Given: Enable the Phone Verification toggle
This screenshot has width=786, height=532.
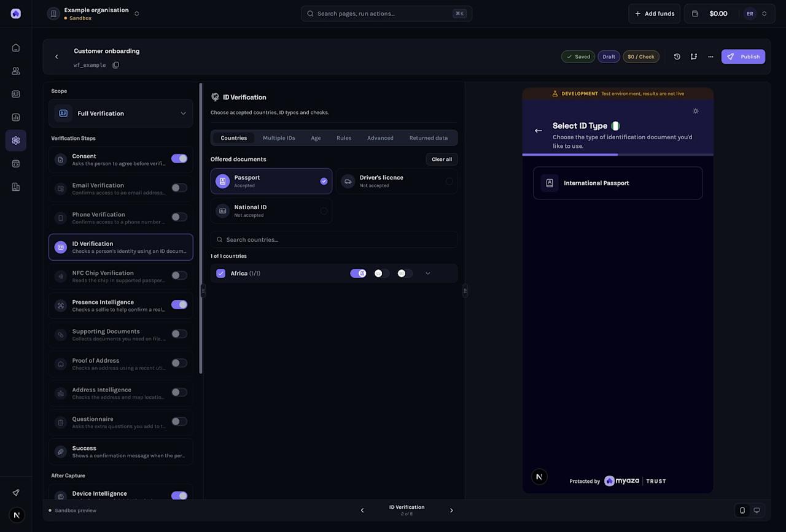Looking at the screenshot, I should [179, 217].
